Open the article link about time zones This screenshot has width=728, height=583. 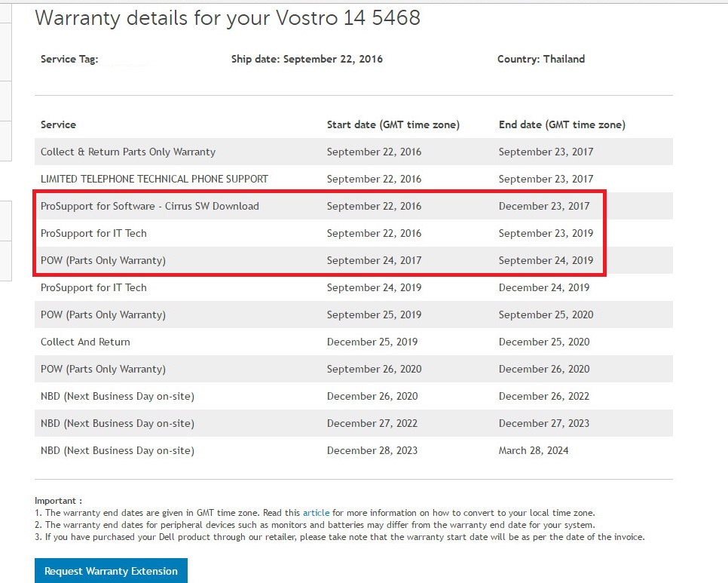coord(316,513)
